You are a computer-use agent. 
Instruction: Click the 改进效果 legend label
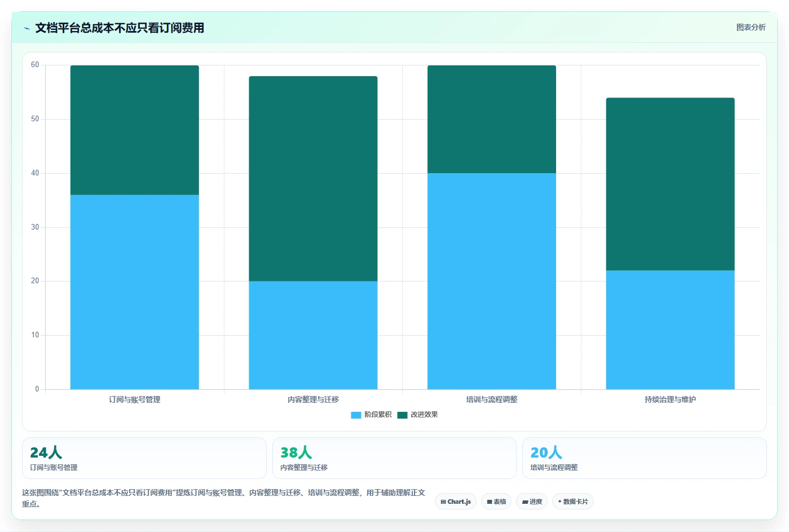[x=424, y=415]
